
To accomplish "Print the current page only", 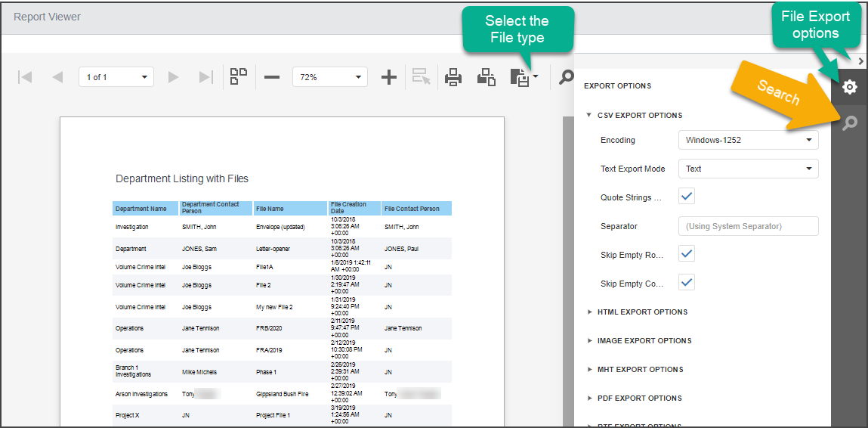I will (486, 77).
